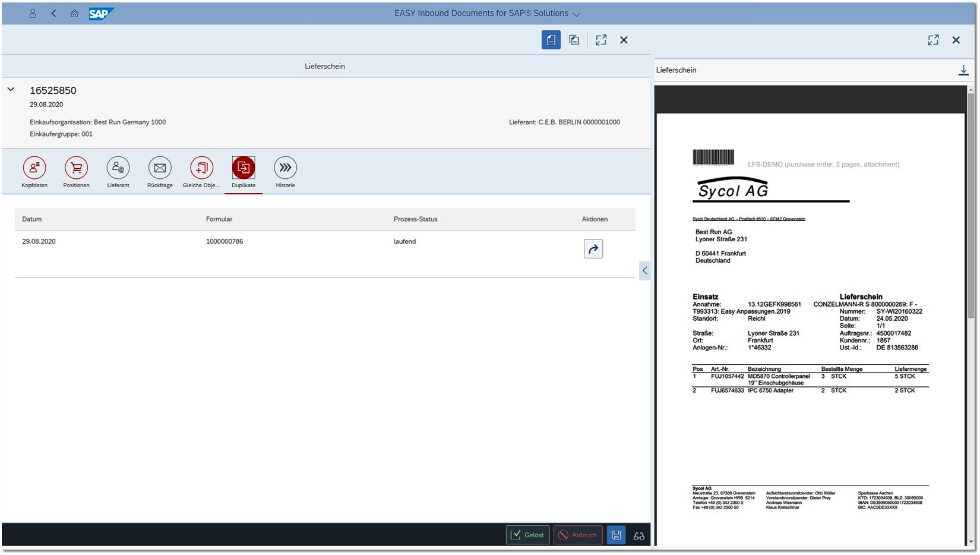Open the Historie tab

pos(285,173)
